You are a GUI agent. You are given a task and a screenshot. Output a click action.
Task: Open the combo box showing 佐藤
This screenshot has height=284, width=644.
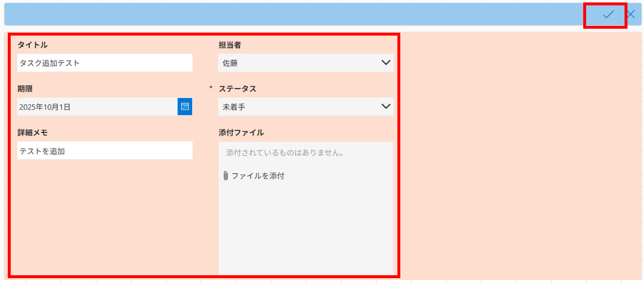[x=297, y=63]
